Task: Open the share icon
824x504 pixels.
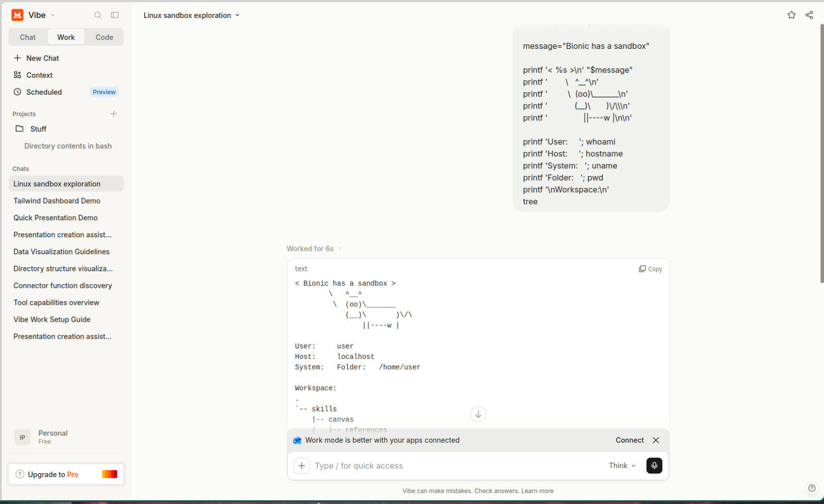Action: (x=809, y=15)
